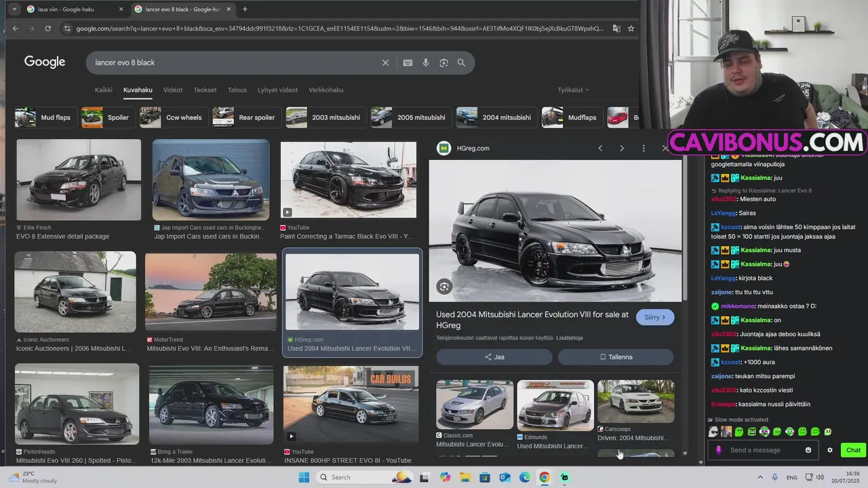Open the tab search dropdown in Chrome
868x488 pixels.
14,9
